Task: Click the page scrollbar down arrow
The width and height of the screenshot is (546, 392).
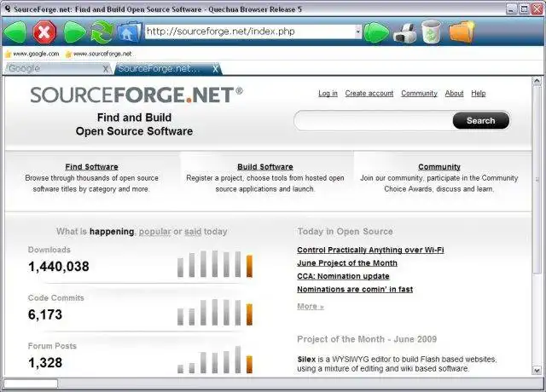Action: 537,371
